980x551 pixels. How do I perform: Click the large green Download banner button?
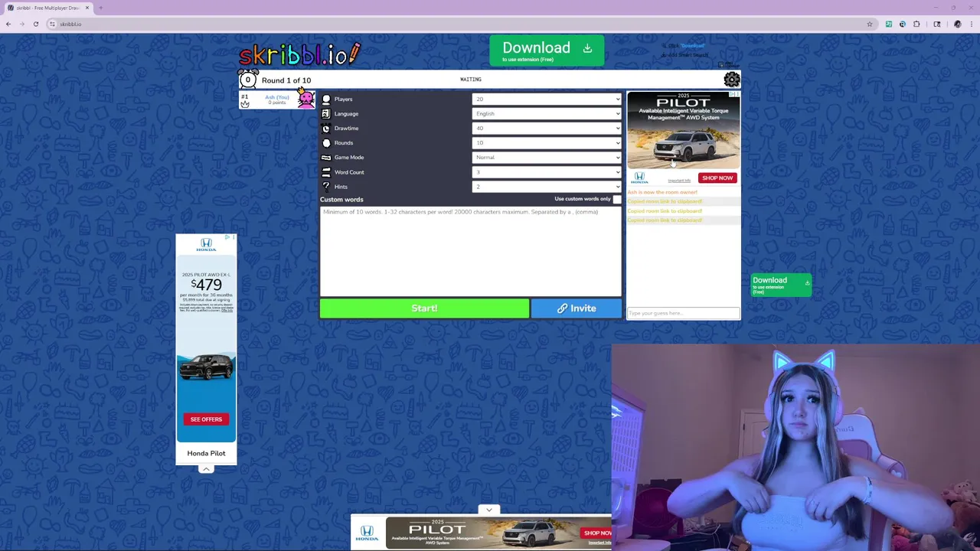[x=547, y=51]
